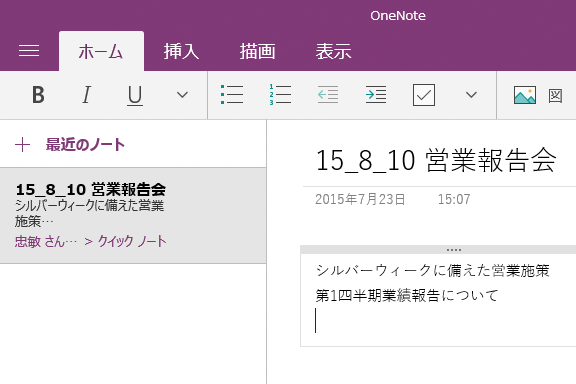Increase paragraph indent

click(376, 95)
